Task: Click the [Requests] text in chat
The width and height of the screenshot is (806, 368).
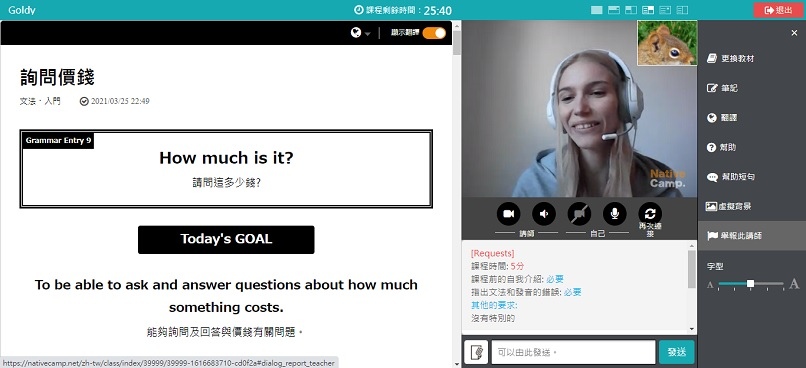Action: [x=492, y=253]
